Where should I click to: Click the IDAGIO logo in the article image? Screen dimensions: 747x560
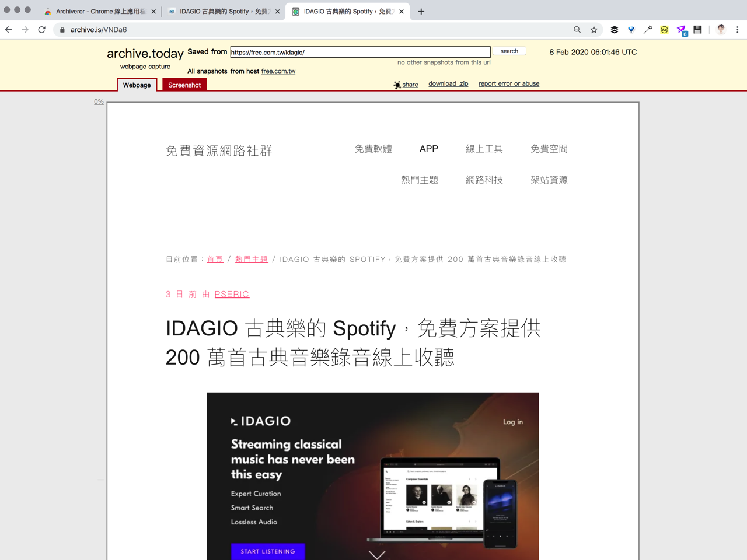pyautogui.click(x=261, y=421)
